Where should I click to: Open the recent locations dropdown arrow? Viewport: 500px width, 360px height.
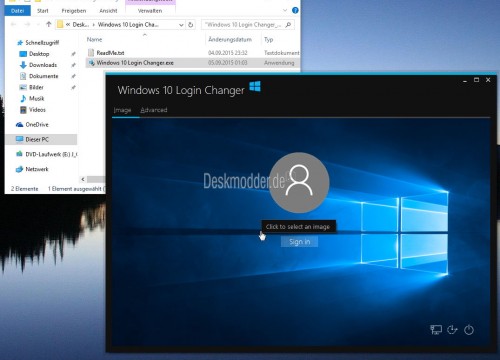[x=38, y=25]
